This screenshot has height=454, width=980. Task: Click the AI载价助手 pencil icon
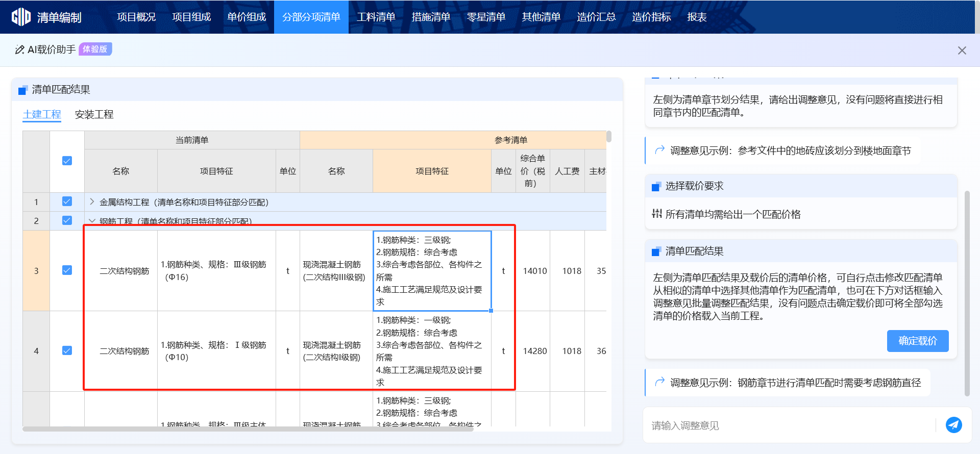point(20,49)
